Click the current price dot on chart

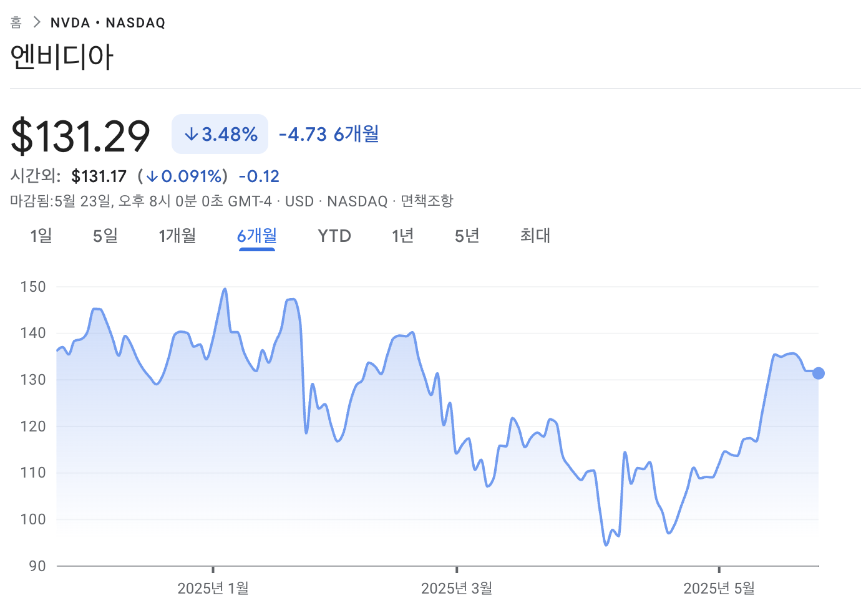(x=819, y=373)
